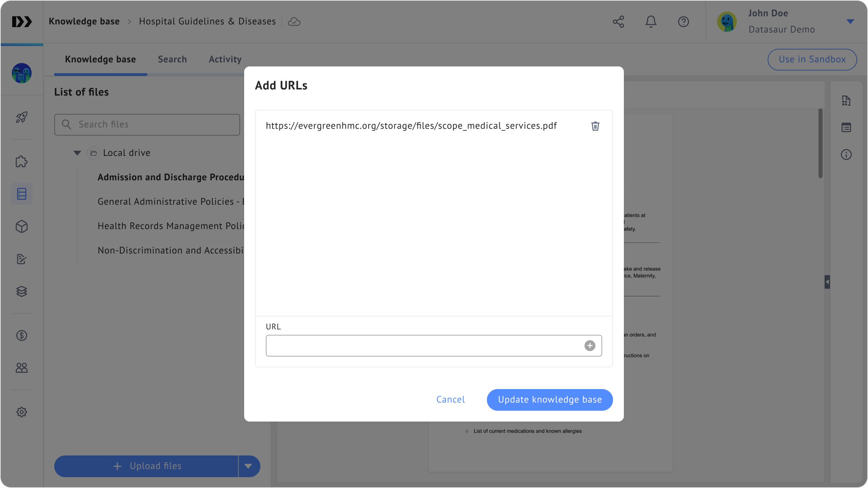868x488 pixels.
Task: Open notifications bell
Action: click(x=651, y=22)
